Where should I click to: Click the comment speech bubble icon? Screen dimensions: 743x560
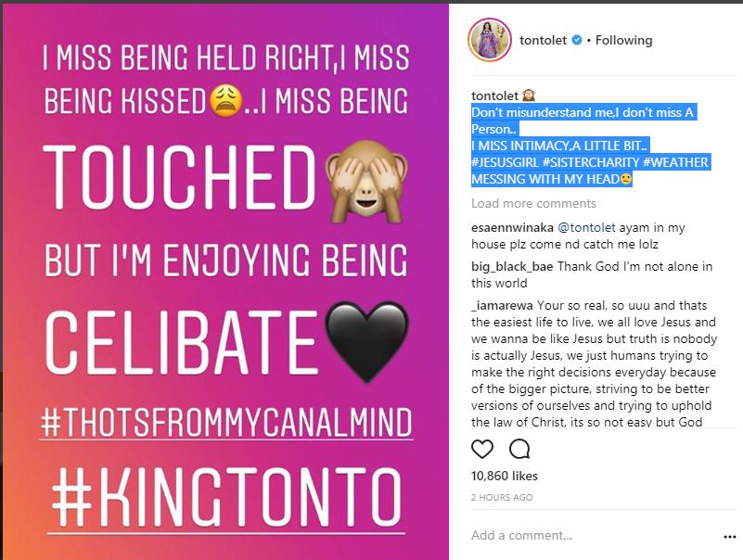(519, 450)
